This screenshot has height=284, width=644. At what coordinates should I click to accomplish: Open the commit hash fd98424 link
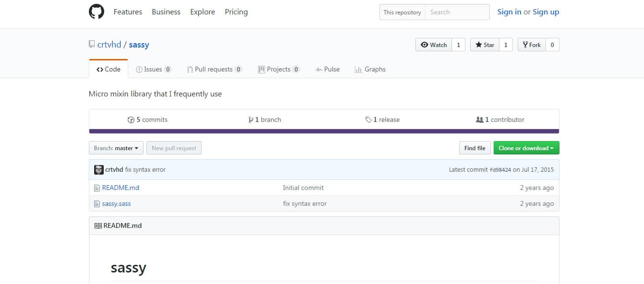[500, 170]
